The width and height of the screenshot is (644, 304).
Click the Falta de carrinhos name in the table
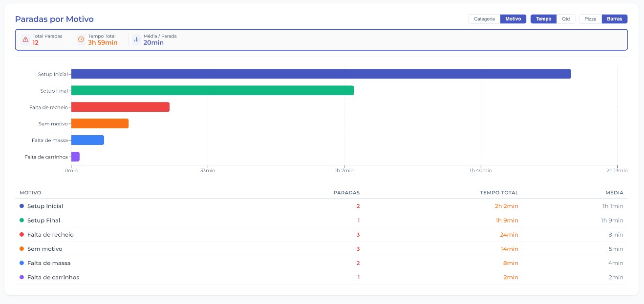pyautogui.click(x=53, y=277)
